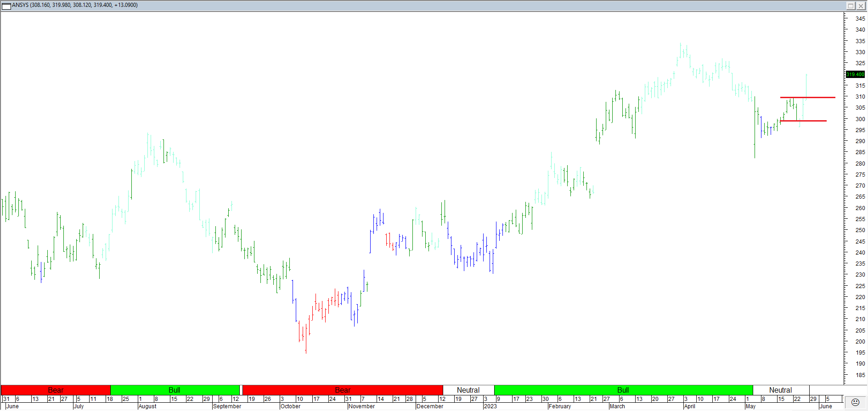Click the Neutral band under December

(x=468, y=390)
